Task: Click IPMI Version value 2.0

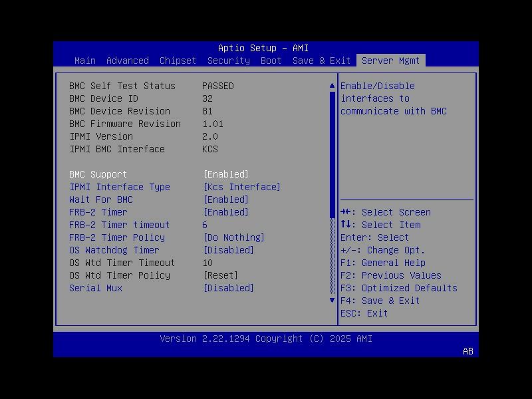Action: [x=210, y=136]
